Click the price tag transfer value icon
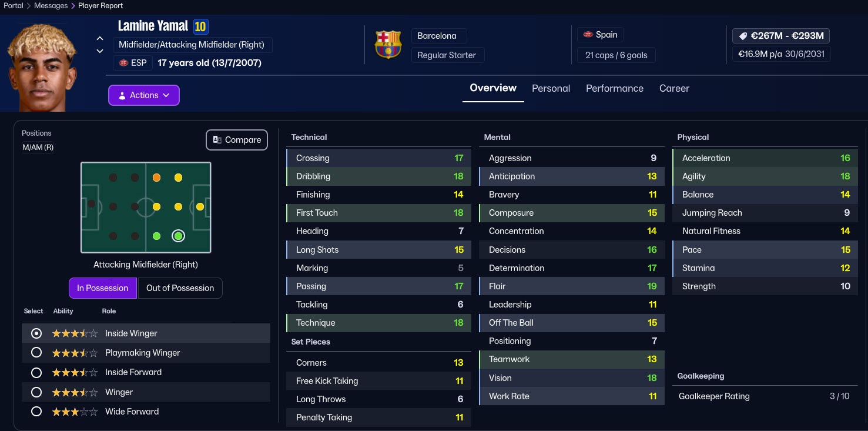Viewport: 868px width, 431px height. click(x=743, y=36)
